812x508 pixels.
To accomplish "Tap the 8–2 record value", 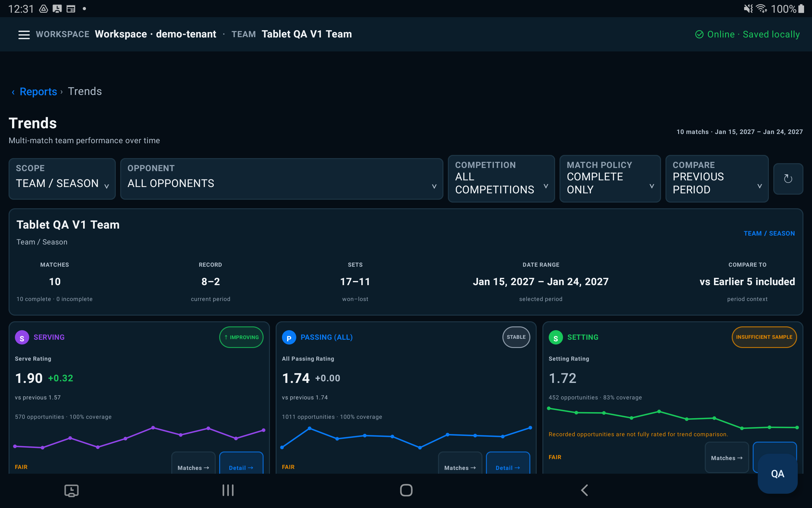I will [x=210, y=282].
